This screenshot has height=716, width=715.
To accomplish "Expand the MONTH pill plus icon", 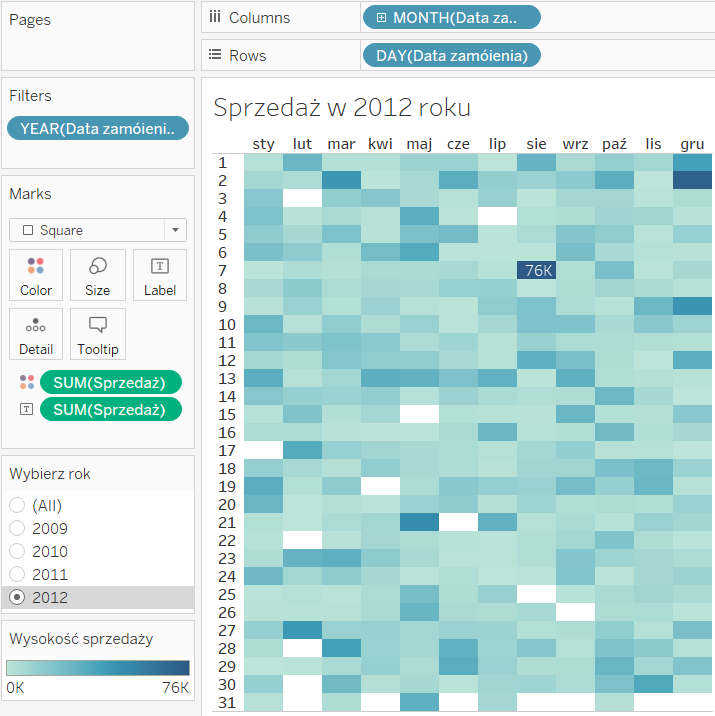I will pyautogui.click(x=381, y=17).
